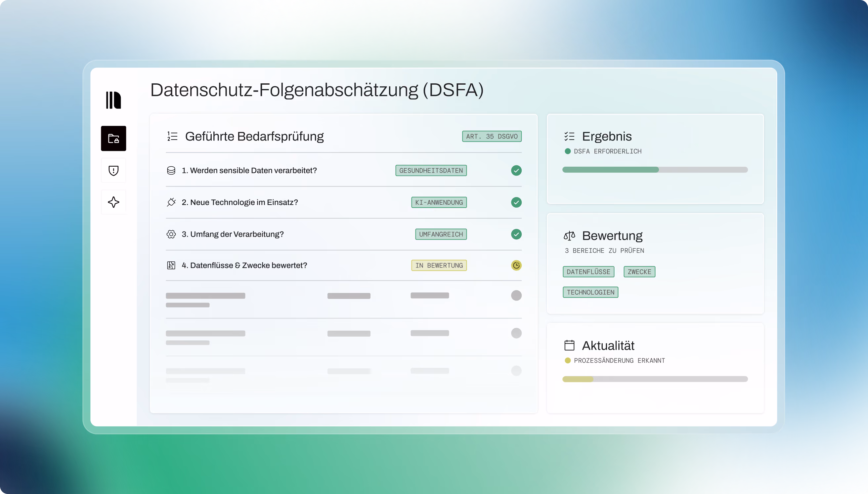Open the shield alert sidebar section
The height and width of the screenshot is (494, 868).
tap(113, 170)
